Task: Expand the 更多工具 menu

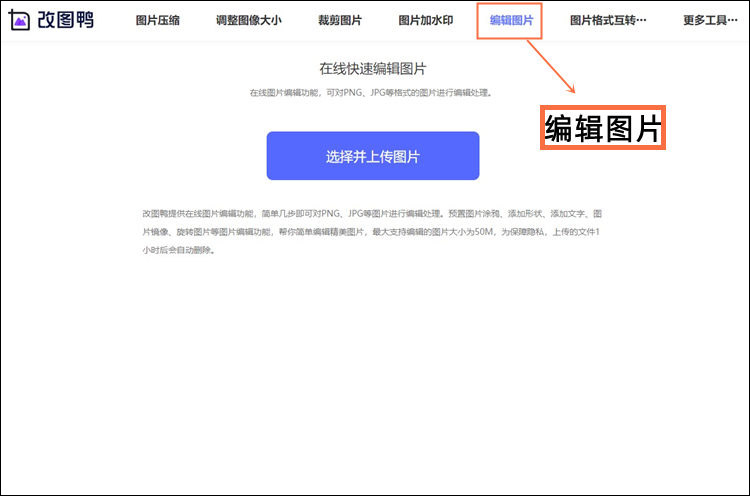Action: pos(710,21)
